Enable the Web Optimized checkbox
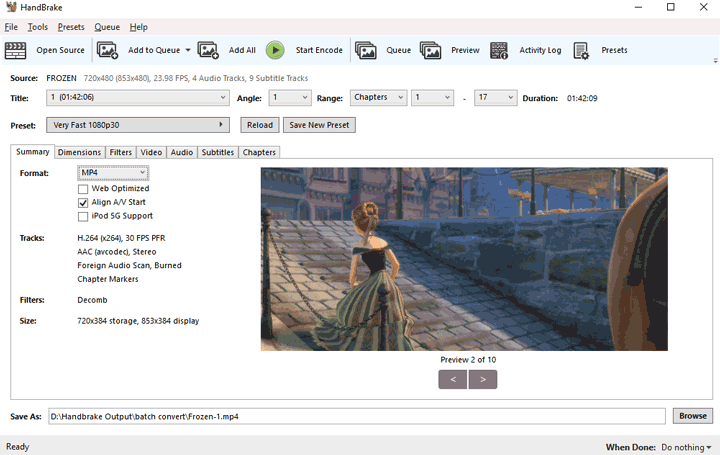The width and height of the screenshot is (720, 455). pos(83,188)
